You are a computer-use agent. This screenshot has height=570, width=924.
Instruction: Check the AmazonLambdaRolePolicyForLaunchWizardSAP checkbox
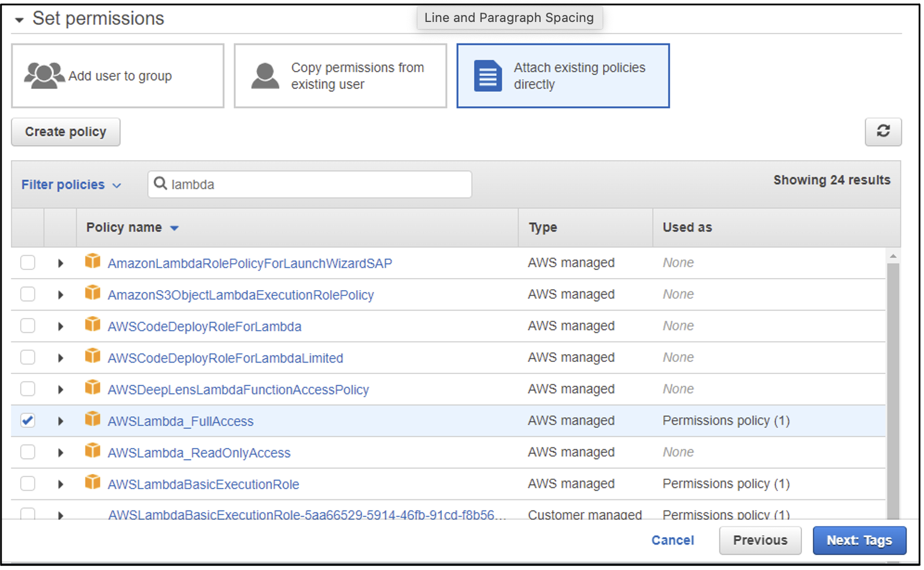pos(28,262)
